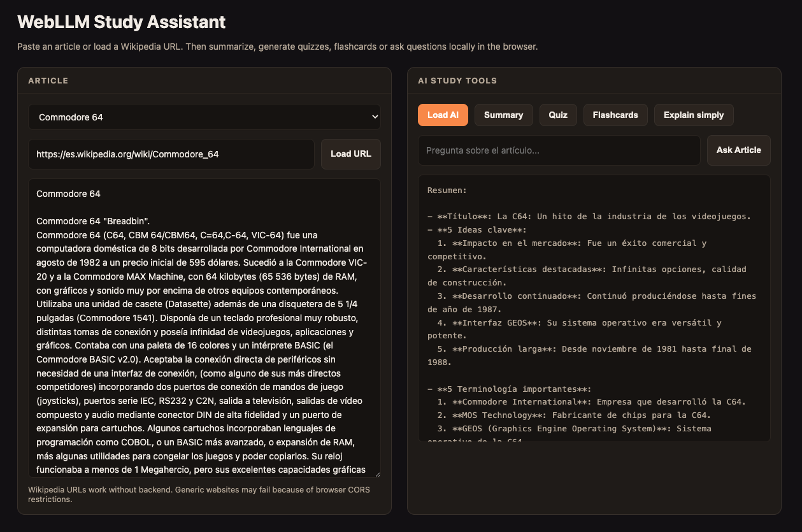Click the '**5 Terminología importantes**' line

pos(510,389)
